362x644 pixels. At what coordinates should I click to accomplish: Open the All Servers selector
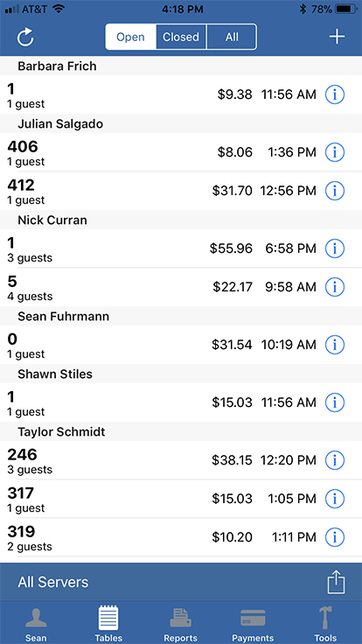[53, 582]
